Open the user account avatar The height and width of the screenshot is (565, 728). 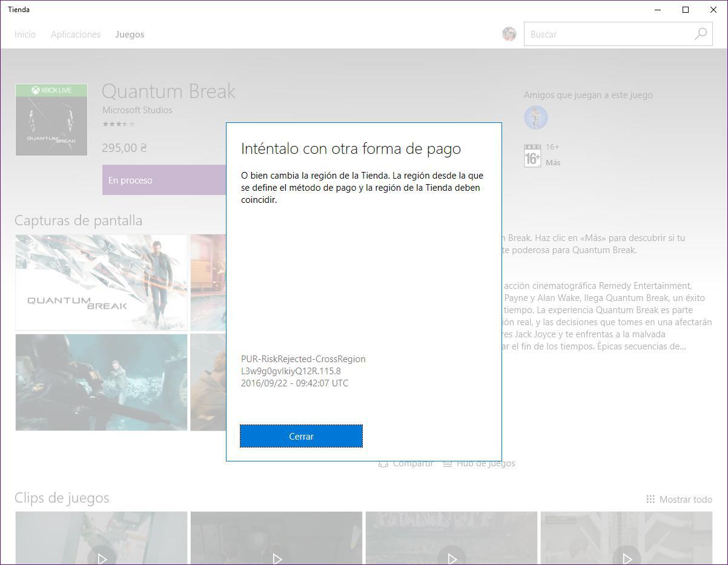coord(509,34)
